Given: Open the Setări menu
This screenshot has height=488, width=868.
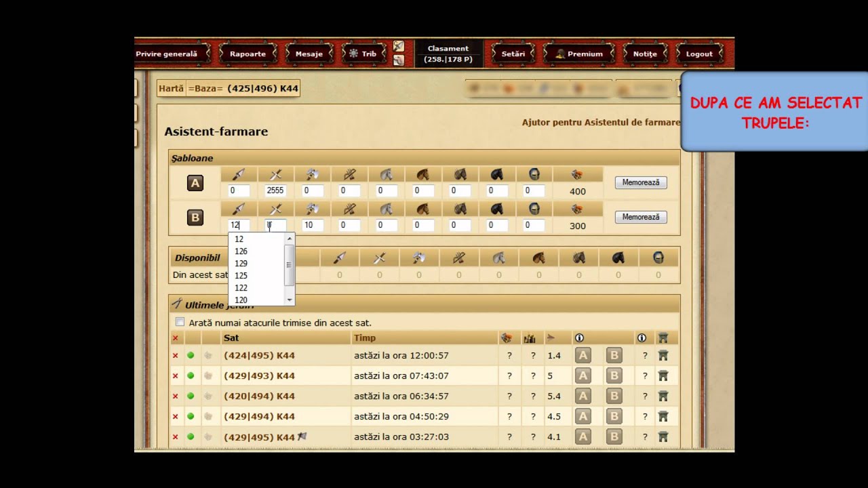Looking at the screenshot, I should point(513,54).
